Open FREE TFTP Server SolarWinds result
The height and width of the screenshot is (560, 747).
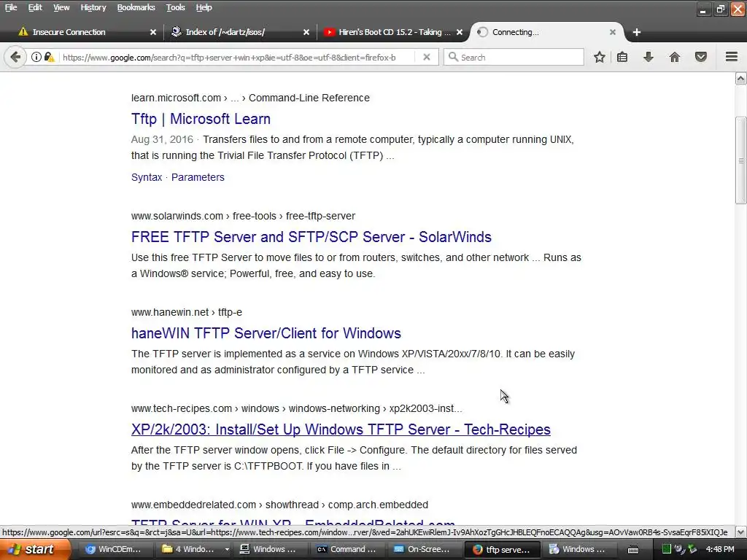311,237
